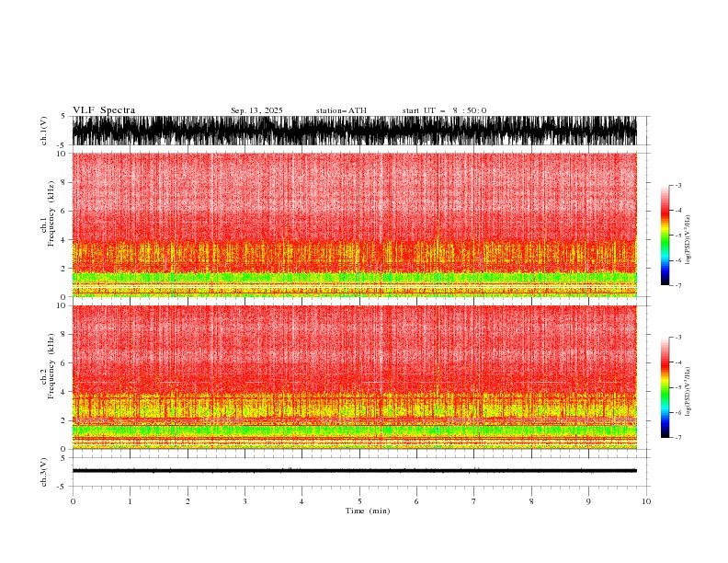The width and height of the screenshot is (728, 563).
Task: Click the "10" kHz tick on ch.1 axis
Action: [x=61, y=154]
